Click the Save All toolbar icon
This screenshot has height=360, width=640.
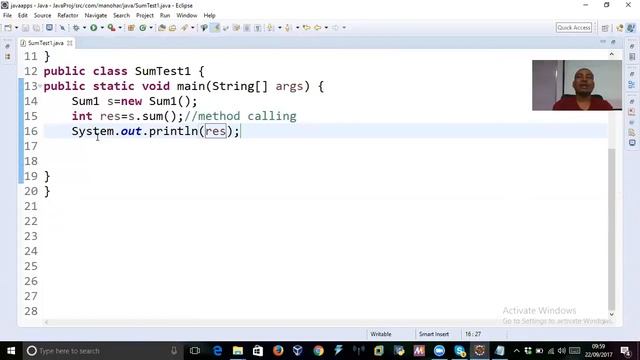pyautogui.click(x=36, y=28)
